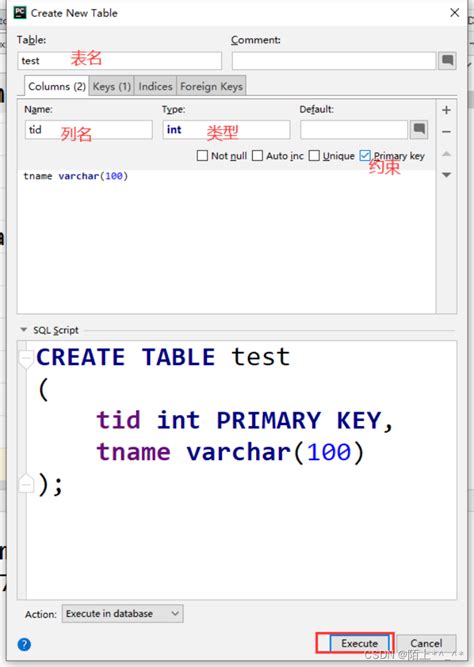
Task: Select the tname varchar(100) column row
Action: point(226,176)
